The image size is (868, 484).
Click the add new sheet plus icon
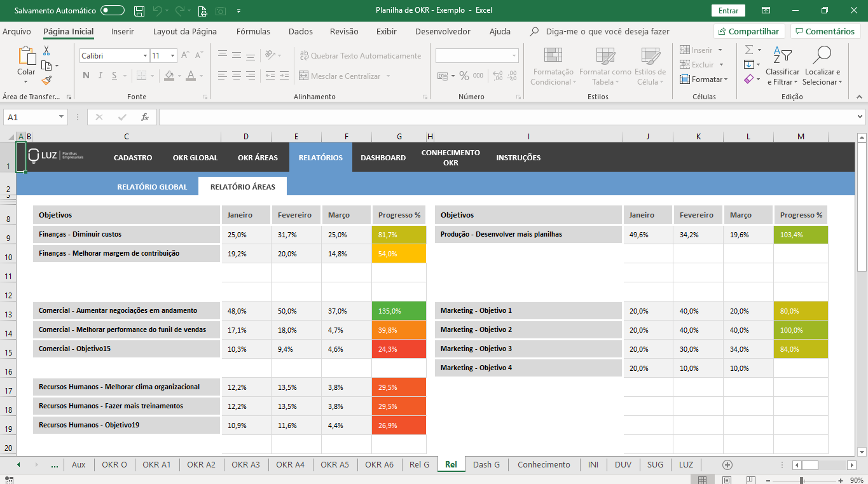[x=727, y=465]
